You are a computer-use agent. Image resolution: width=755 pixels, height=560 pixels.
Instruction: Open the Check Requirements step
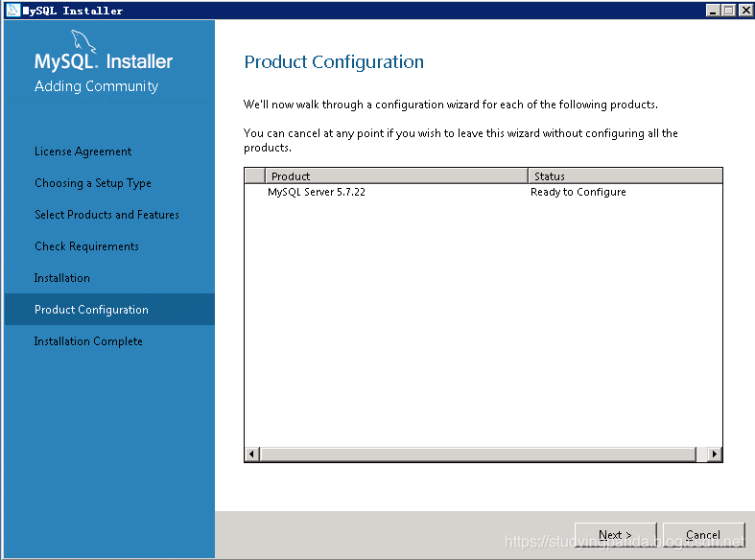point(86,246)
